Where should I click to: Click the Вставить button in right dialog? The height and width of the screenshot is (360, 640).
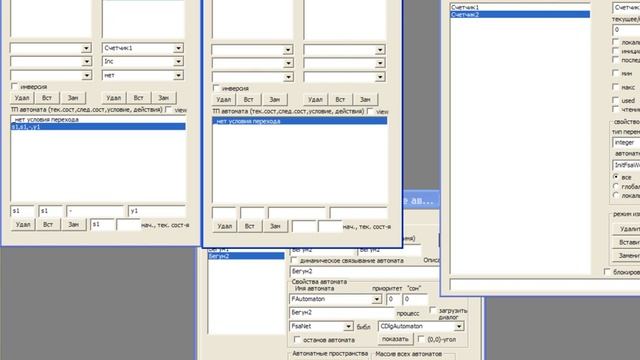(626, 242)
